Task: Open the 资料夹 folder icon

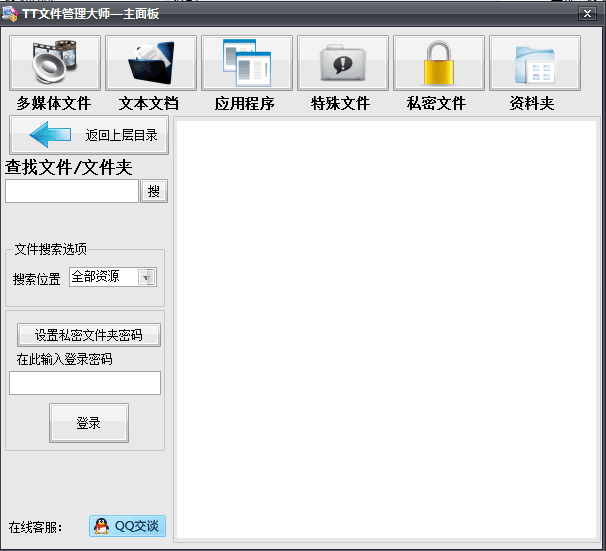Action: point(535,64)
